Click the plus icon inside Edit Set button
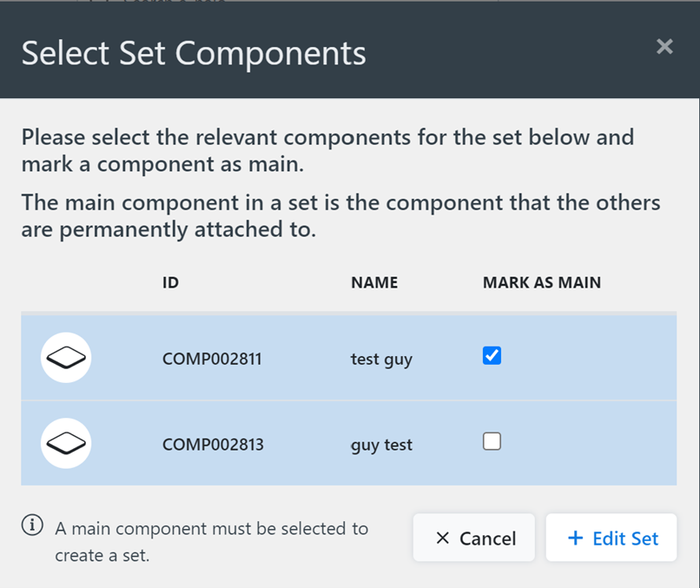Viewport: 700px width, 588px height. (575, 538)
